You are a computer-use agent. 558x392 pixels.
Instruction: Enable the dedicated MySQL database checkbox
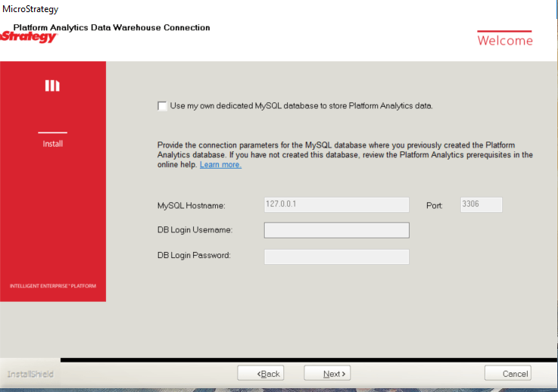162,106
